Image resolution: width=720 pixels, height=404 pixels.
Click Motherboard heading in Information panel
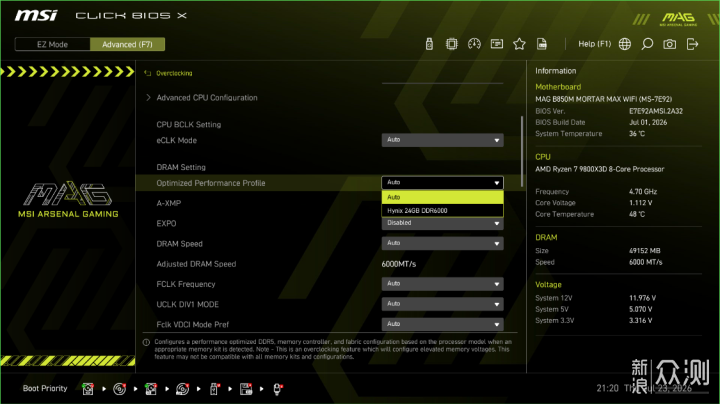click(558, 87)
